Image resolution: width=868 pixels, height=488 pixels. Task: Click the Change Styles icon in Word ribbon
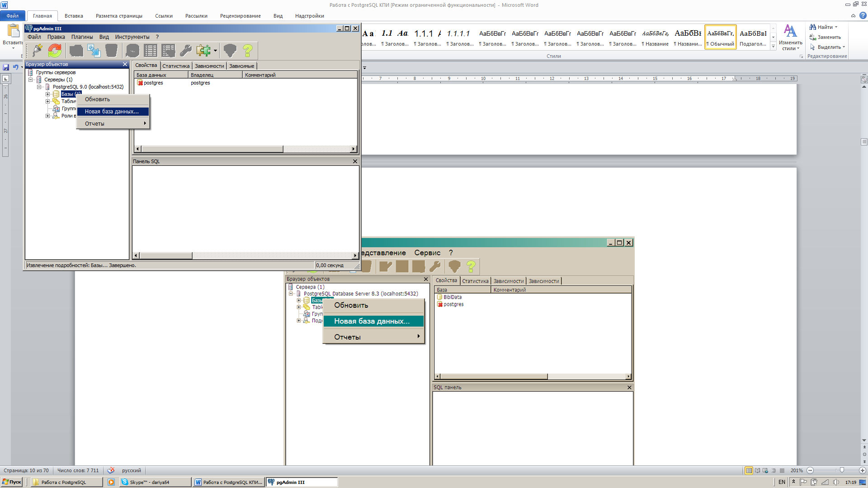[x=790, y=31]
